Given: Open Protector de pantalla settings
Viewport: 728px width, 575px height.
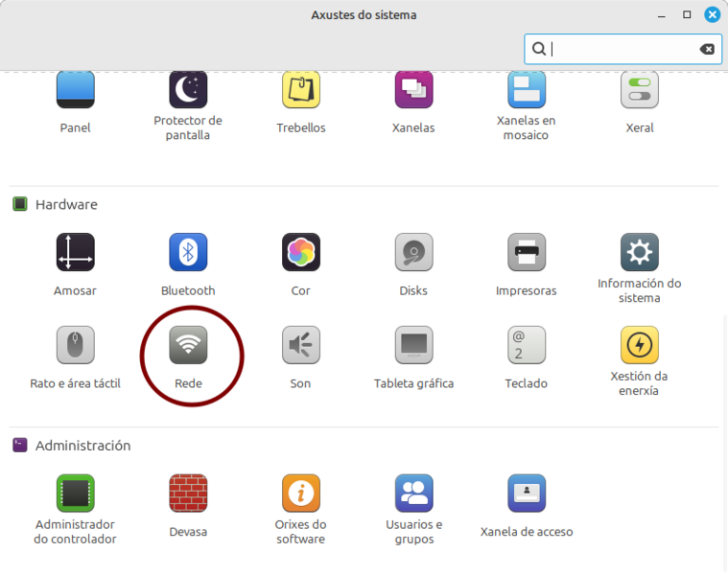Looking at the screenshot, I should pos(188,105).
